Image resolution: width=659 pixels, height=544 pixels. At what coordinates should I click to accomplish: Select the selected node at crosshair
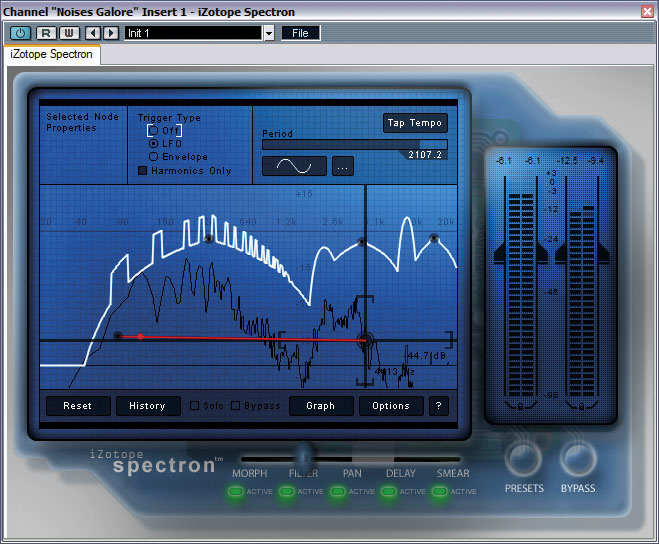pyautogui.click(x=365, y=340)
